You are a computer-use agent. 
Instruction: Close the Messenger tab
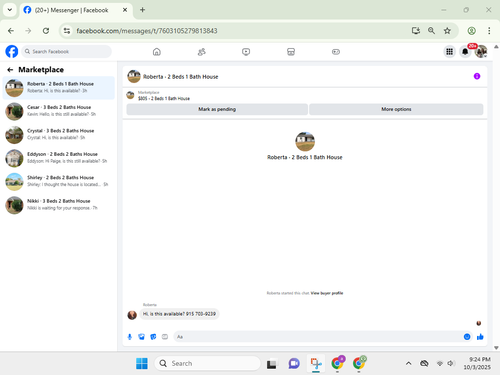click(125, 10)
